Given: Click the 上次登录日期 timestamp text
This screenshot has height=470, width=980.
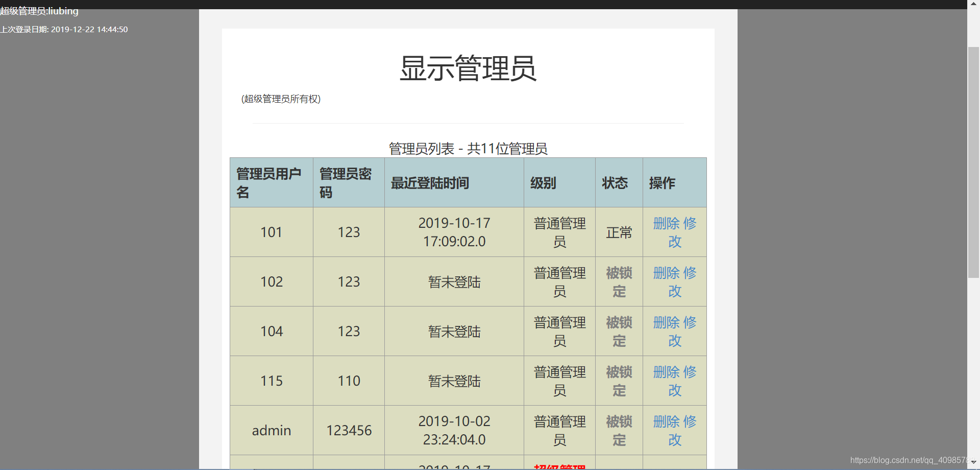Looking at the screenshot, I should pos(64,30).
